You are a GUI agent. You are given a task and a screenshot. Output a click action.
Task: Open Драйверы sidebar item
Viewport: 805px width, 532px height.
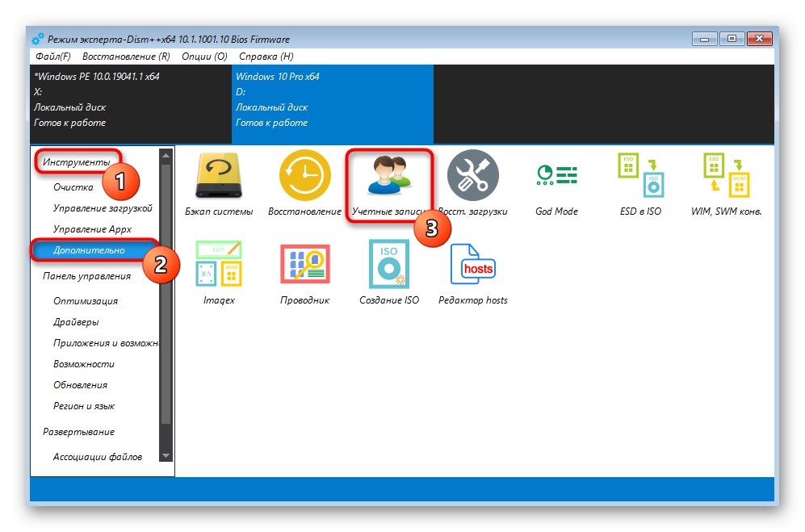pyautogui.click(x=76, y=322)
